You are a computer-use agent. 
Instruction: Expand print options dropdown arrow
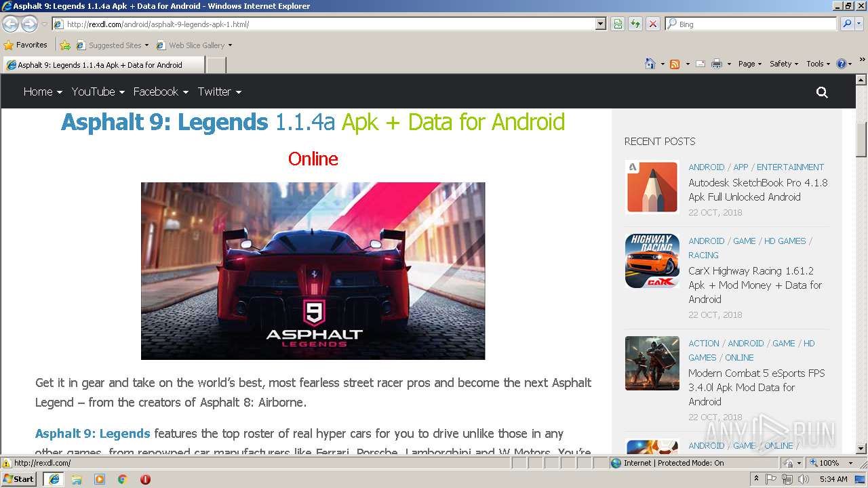point(729,64)
